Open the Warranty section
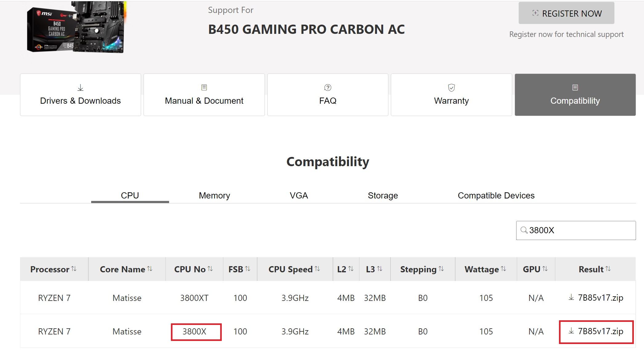 click(452, 95)
